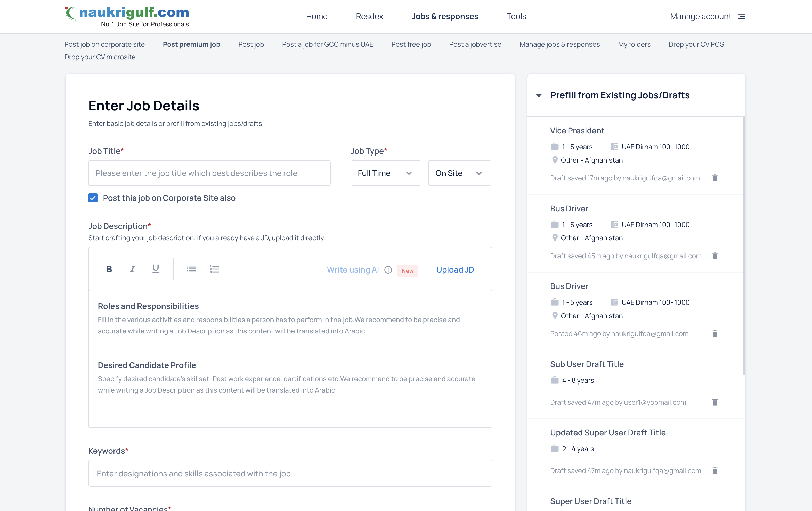Viewport: 812px width, 511px height.
Task: Delete the Bus Driver job posted 46m ago
Action: [x=715, y=334]
